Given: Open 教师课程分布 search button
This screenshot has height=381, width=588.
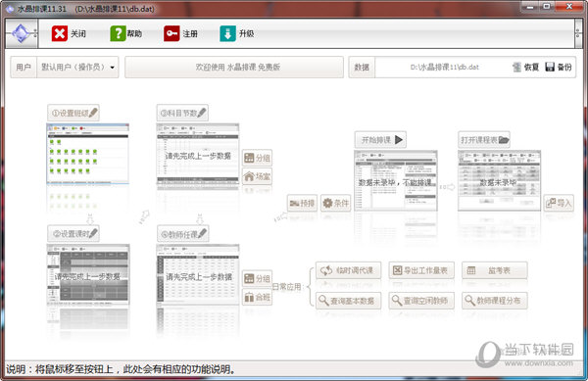Looking at the screenshot, I should 495,301.
